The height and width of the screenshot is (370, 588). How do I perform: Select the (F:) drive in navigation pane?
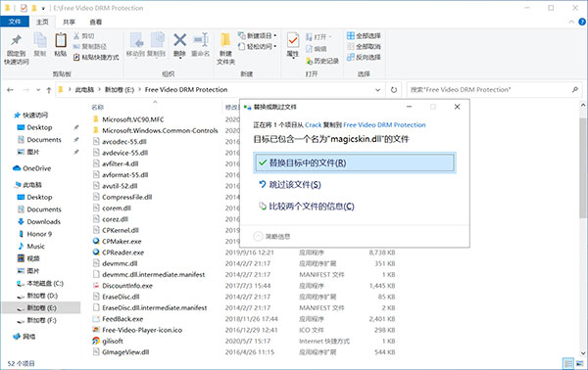tap(36, 320)
